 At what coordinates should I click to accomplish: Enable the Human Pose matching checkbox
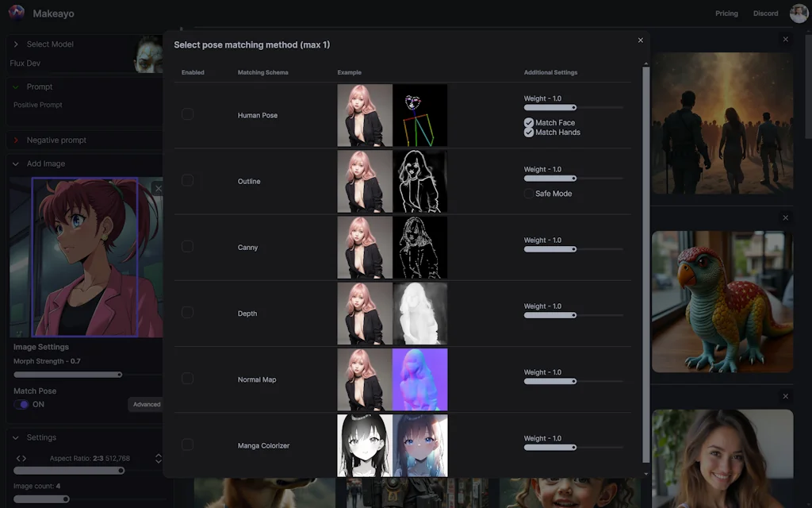click(x=187, y=114)
